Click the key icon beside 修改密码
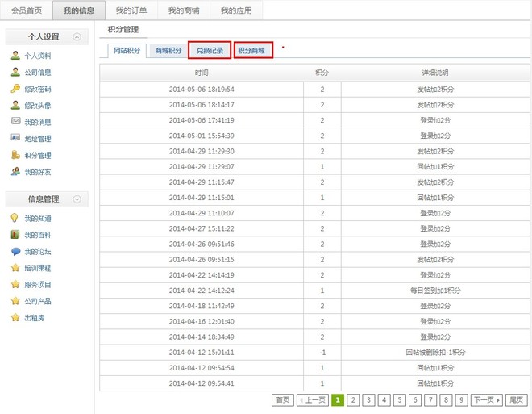The image size is (532, 414). point(15,89)
